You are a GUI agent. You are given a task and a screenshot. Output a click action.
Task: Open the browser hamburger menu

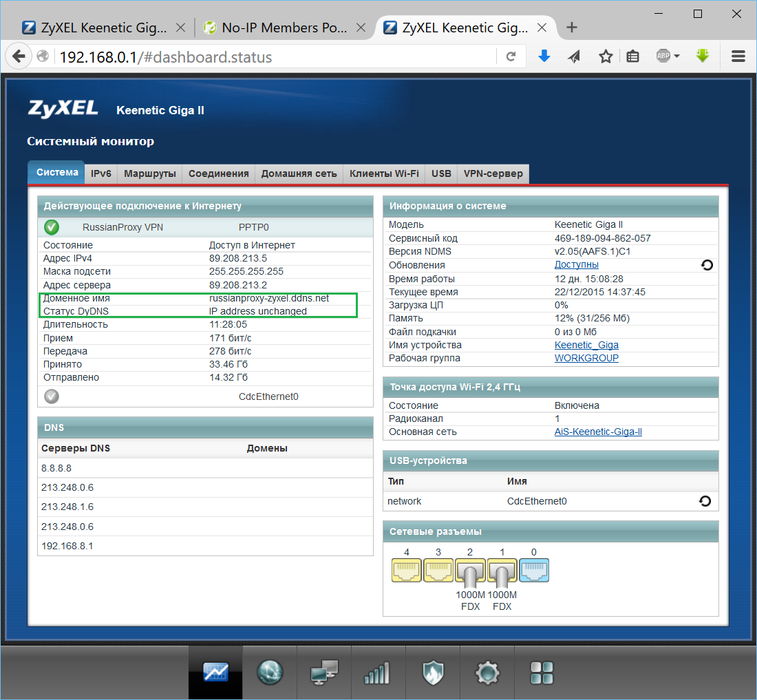738,56
